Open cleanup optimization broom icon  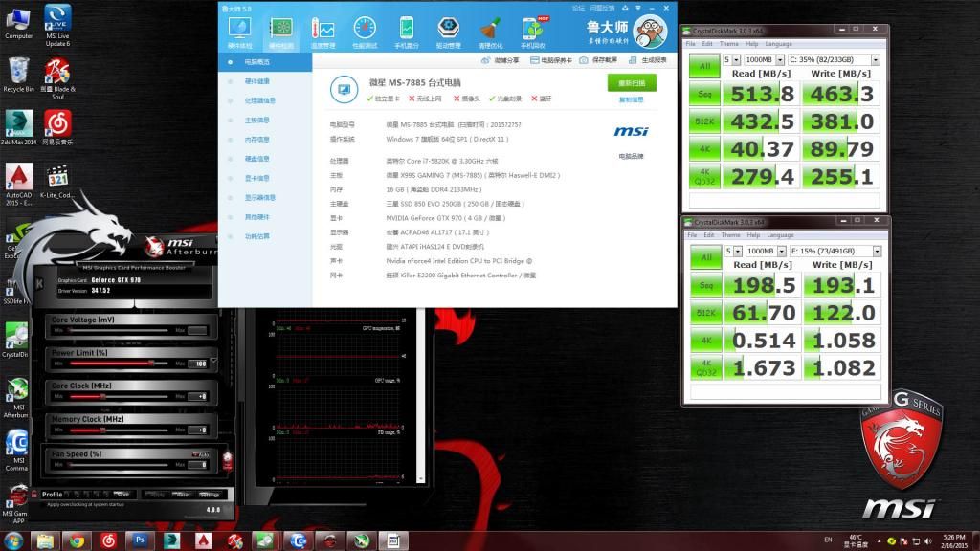489,32
